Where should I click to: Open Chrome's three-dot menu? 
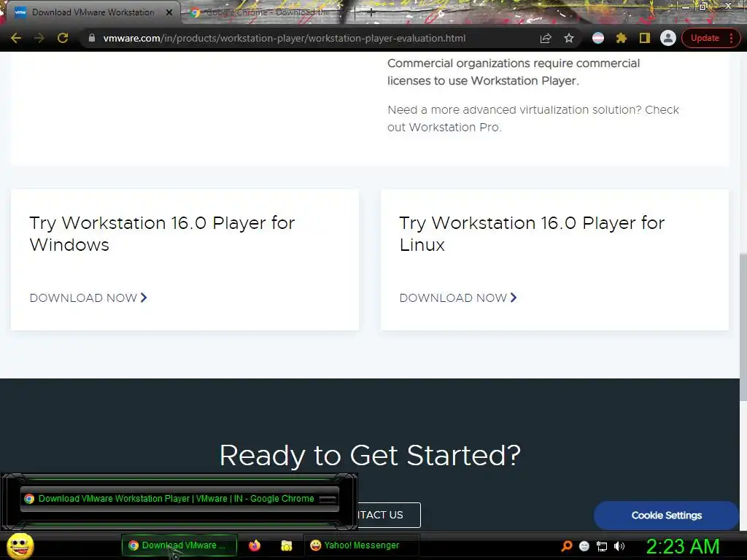(x=731, y=38)
